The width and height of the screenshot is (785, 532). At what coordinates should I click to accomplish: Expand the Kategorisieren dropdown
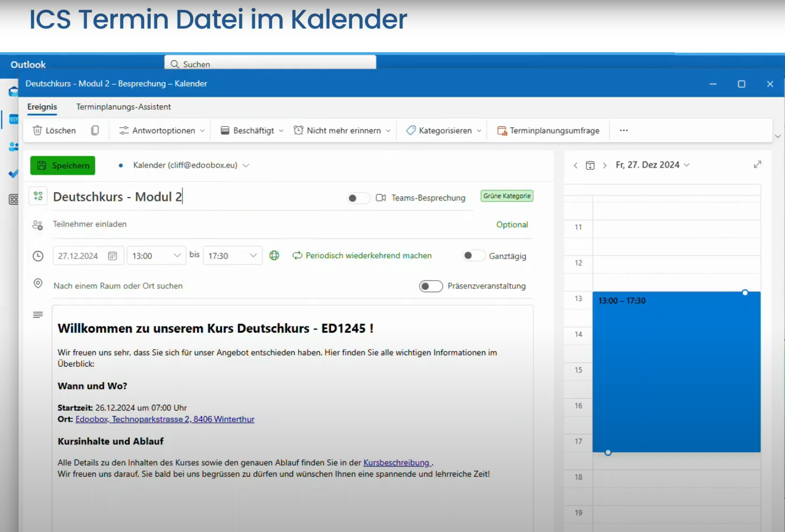coord(479,131)
